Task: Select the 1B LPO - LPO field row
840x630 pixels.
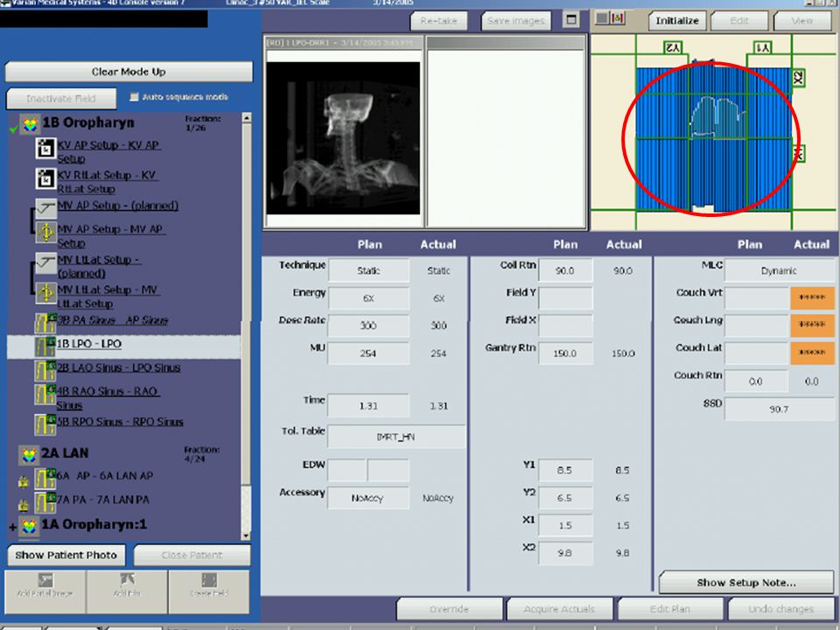Action: (123, 346)
